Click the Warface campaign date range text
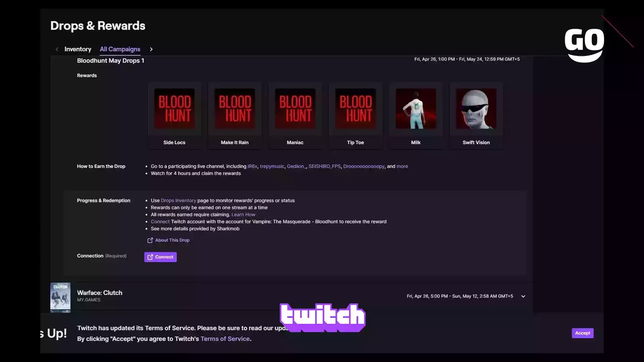The height and width of the screenshot is (362, 644). point(460,296)
